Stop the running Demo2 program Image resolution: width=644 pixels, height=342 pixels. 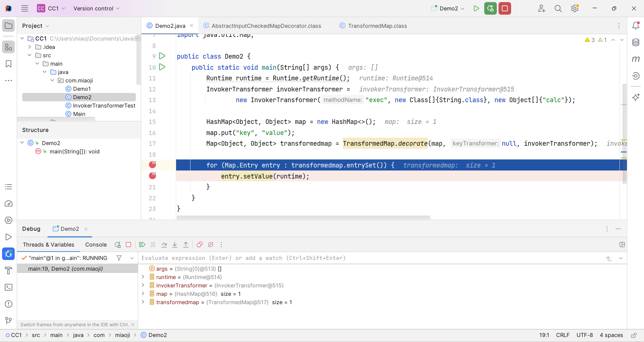[504, 8]
